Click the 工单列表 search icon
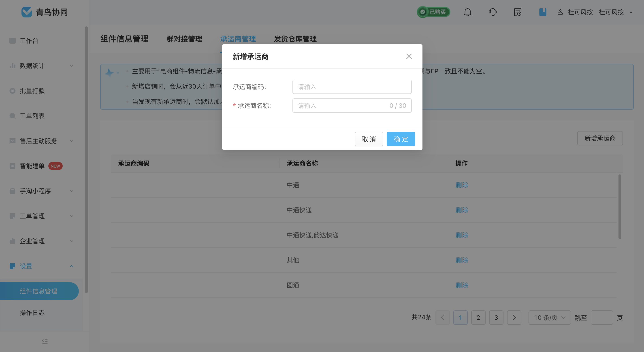This screenshot has height=352, width=644. [12, 116]
